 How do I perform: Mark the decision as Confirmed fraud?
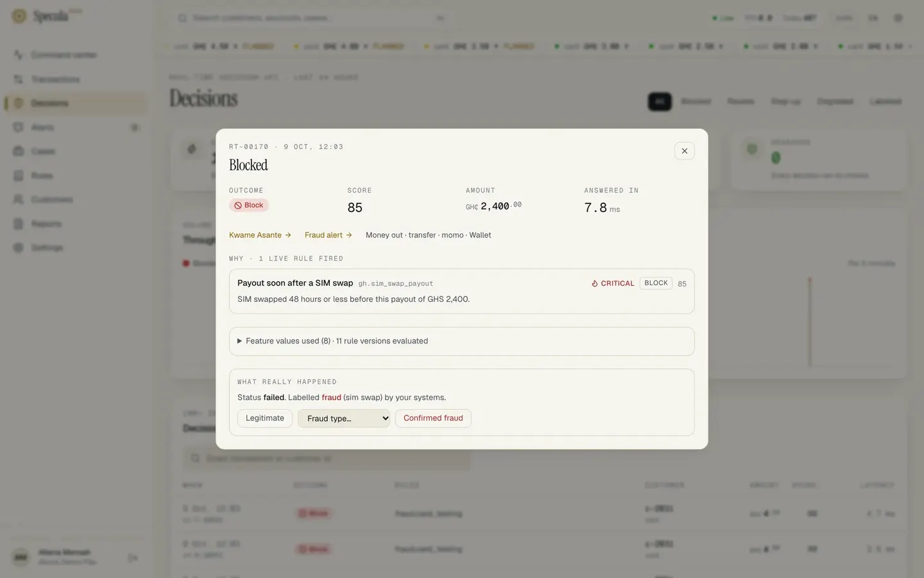click(433, 418)
